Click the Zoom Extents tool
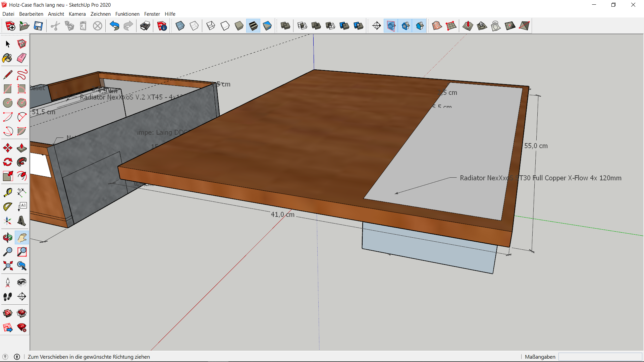 [7, 266]
